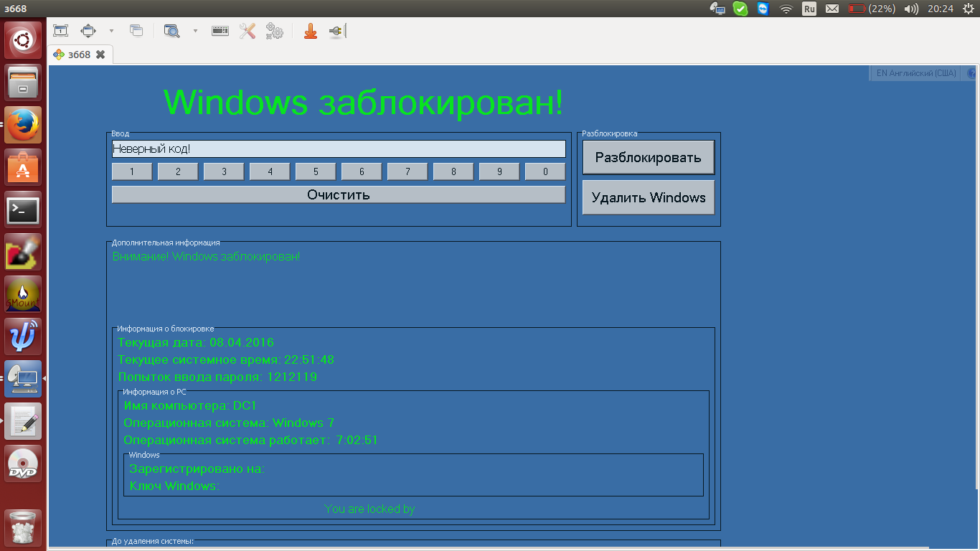
Task: Click the Очистить button
Action: click(x=339, y=194)
